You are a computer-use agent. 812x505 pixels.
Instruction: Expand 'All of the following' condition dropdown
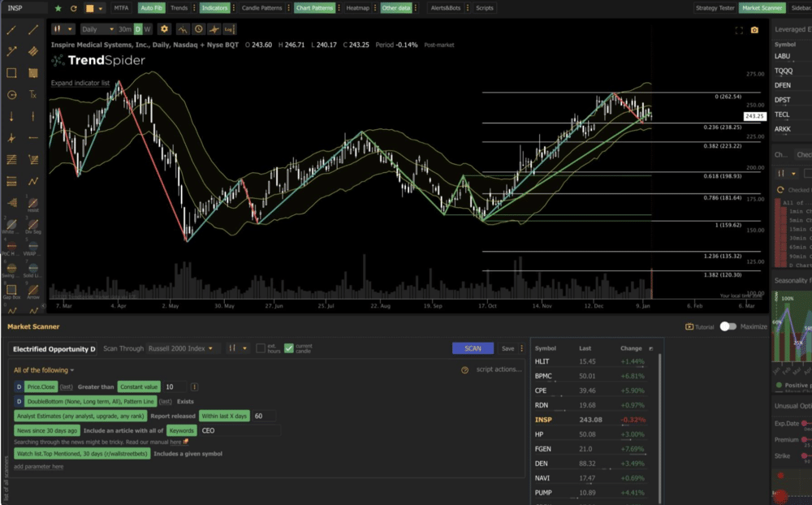[x=44, y=370]
